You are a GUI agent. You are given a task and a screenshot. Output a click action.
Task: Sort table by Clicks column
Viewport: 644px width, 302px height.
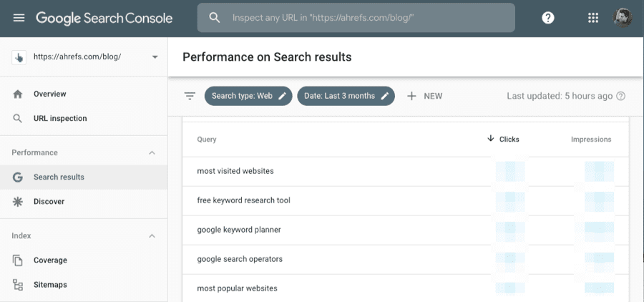[x=505, y=139]
